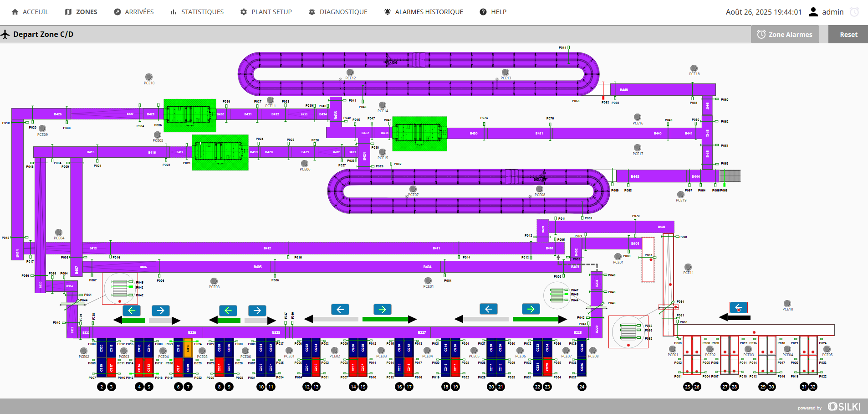Click the green machine between B428 and B430
Screen dimensions: 868x414
click(x=190, y=115)
